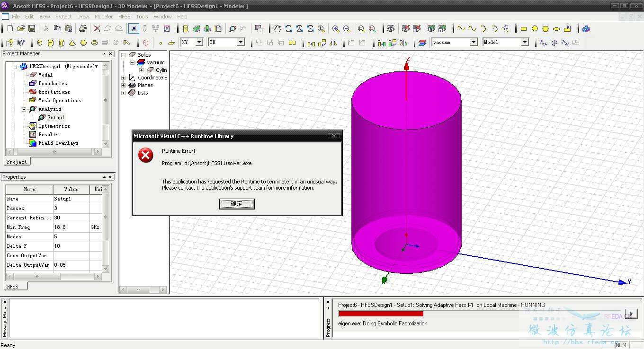Click the Zoom Out magnifier

[346, 29]
